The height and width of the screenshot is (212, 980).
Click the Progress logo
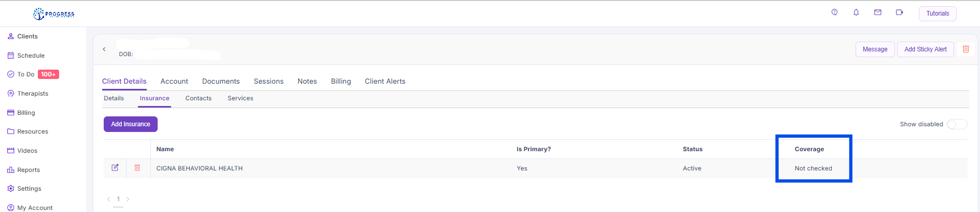pos(54,14)
